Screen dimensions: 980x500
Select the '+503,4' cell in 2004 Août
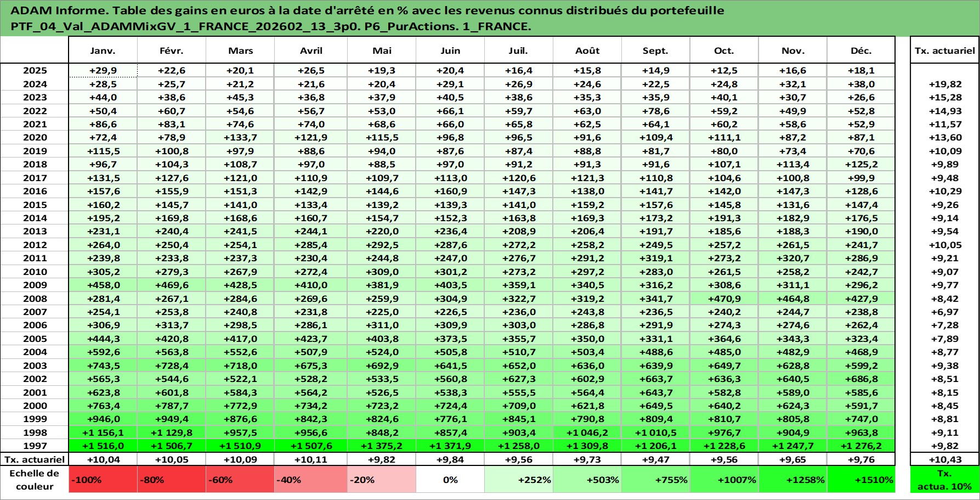pyautogui.click(x=587, y=352)
